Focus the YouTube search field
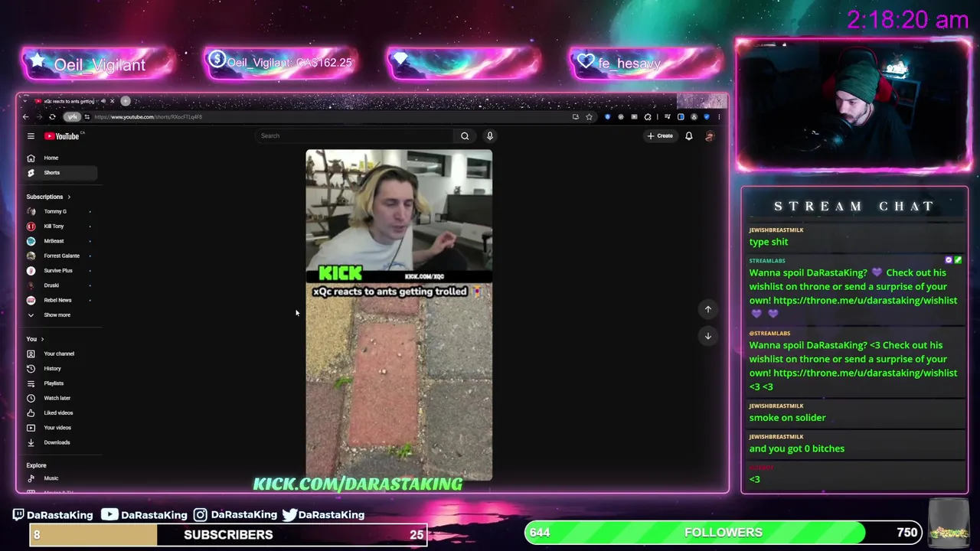Image resolution: width=980 pixels, height=551 pixels. tap(356, 136)
